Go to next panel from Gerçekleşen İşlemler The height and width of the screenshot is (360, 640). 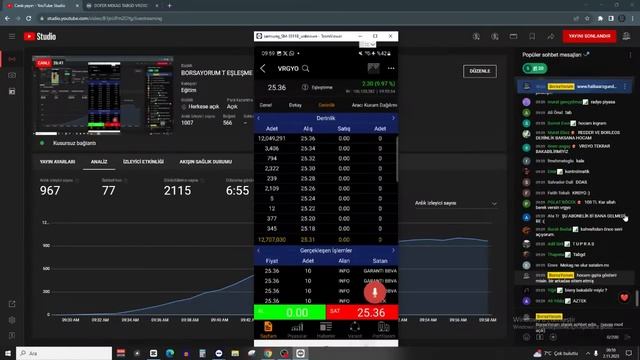(x=393, y=251)
